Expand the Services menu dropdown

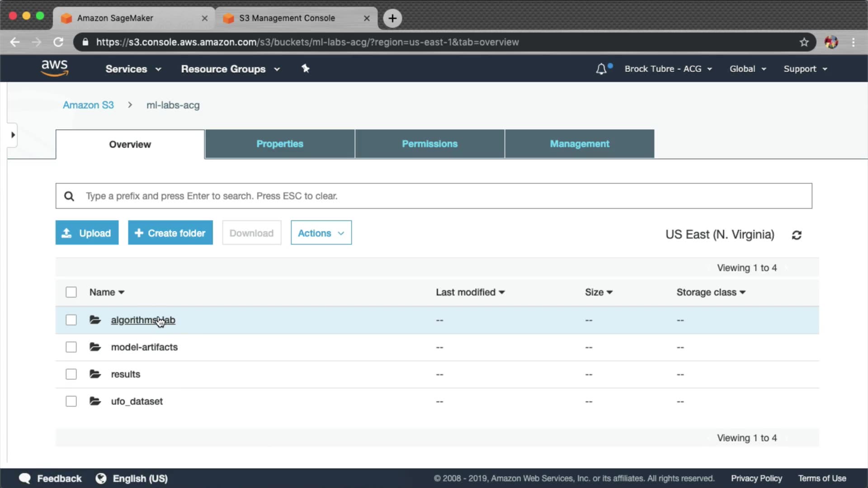coord(133,69)
